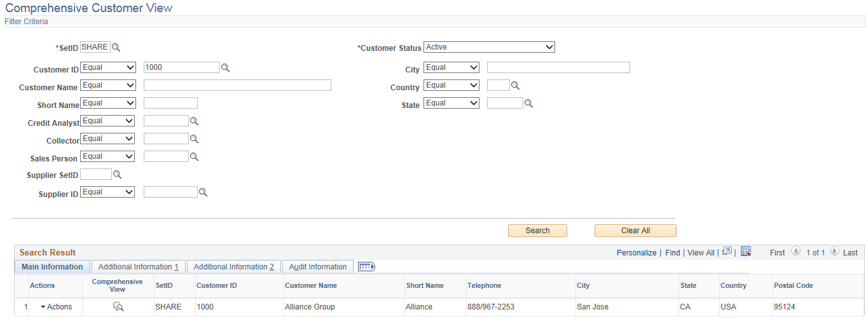
Task: Open Credit Analyst lookup icon
Action: [195, 121]
